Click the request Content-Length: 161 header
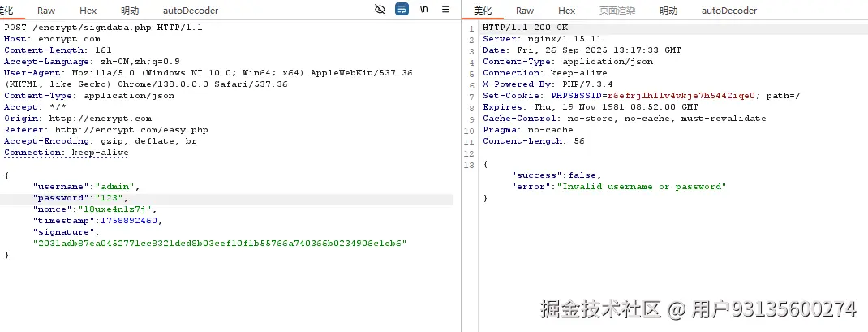The image size is (868, 332). (58, 50)
